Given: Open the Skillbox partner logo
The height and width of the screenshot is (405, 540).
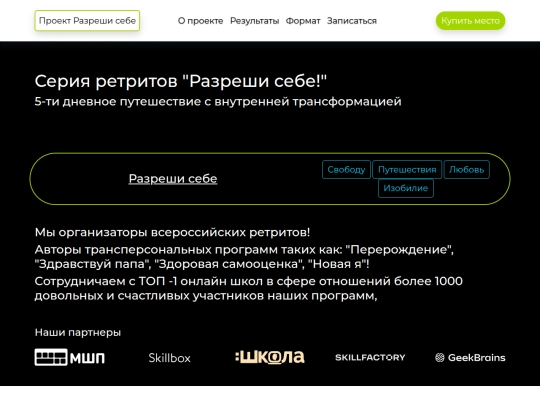Looking at the screenshot, I should (169, 358).
